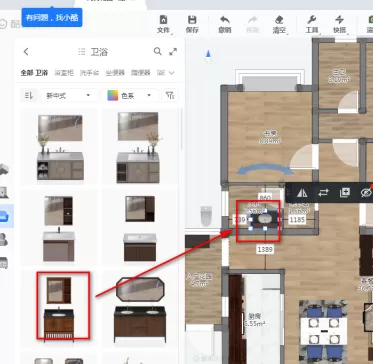
Task: Select the 全部 卫浴 tab
Action: [x=34, y=73]
